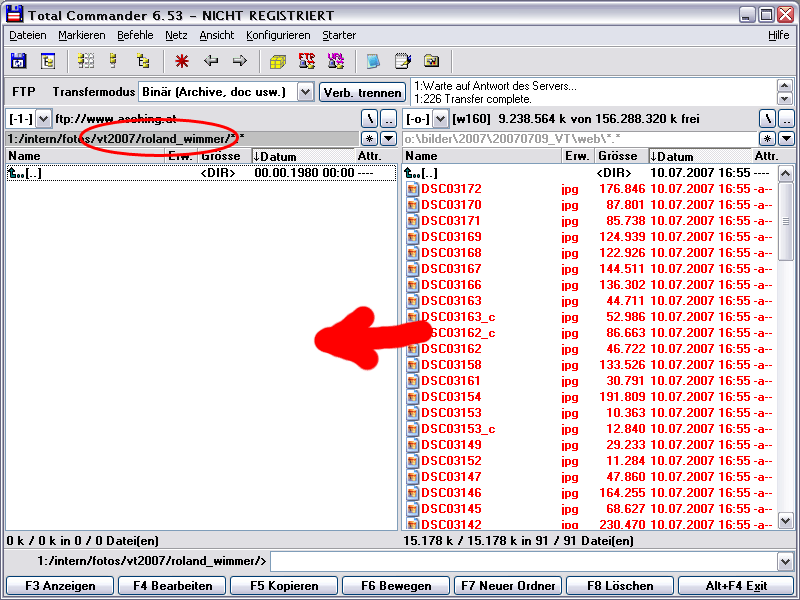Viewport: 800px width, 600px height.
Task: Open the Netz menu
Action: (177, 35)
